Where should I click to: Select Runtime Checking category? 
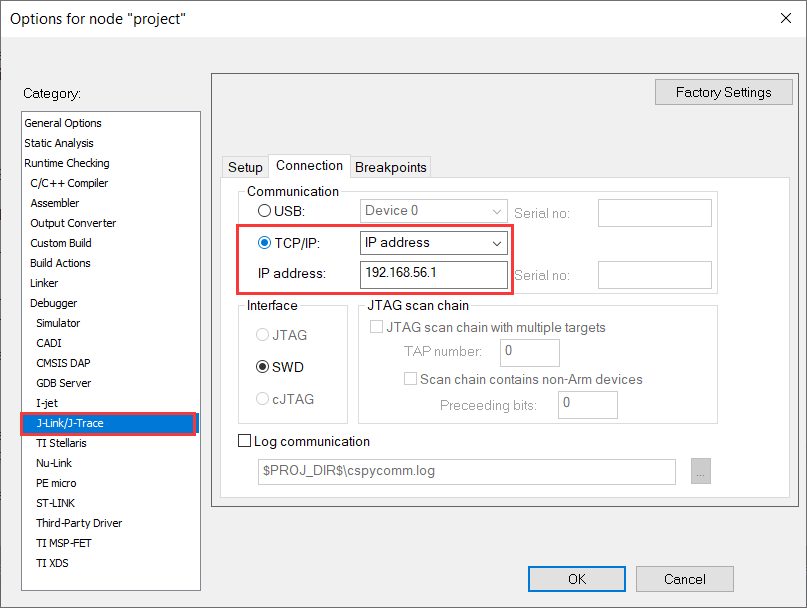(x=67, y=163)
